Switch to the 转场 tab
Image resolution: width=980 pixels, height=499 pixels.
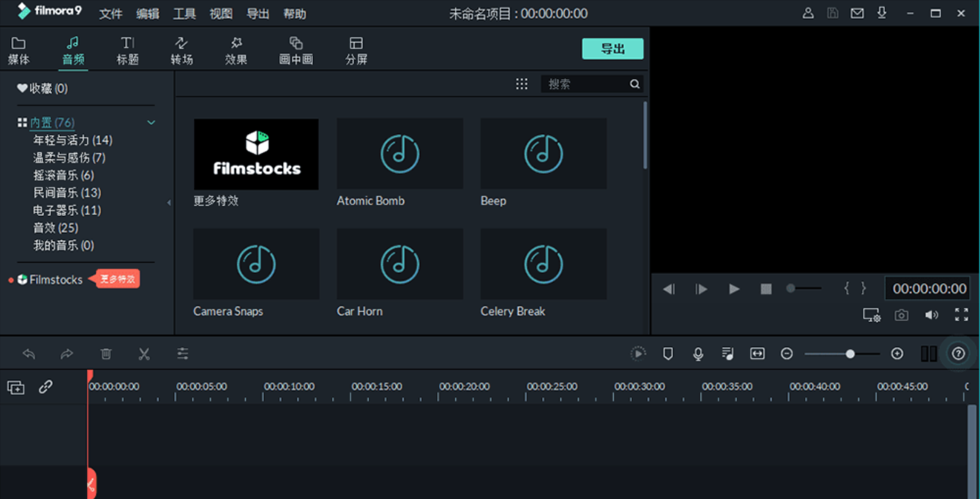coord(181,51)
